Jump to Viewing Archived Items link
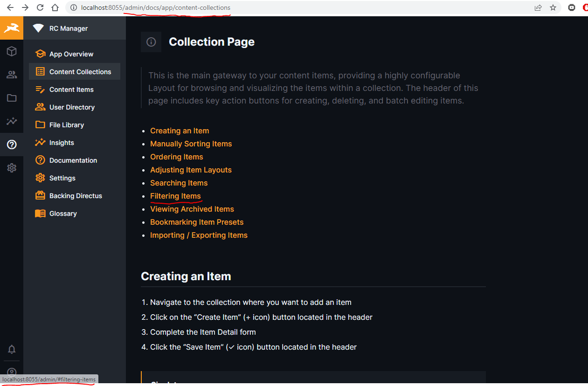 192,209
